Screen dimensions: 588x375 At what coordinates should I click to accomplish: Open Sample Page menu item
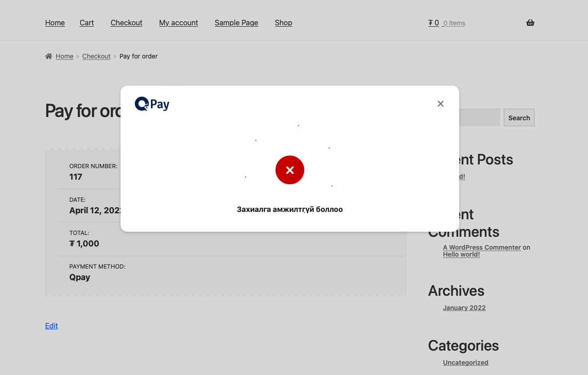tap(236, 23)
